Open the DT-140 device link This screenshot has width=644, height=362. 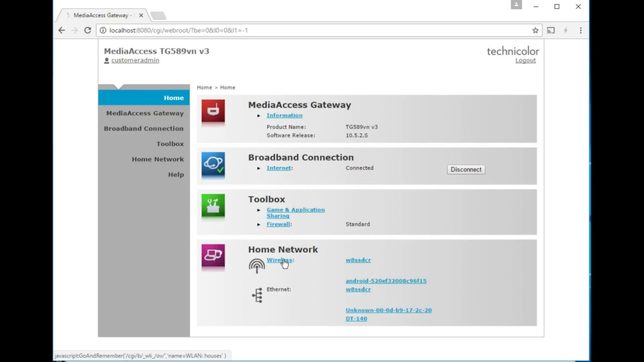click(356, 318)
